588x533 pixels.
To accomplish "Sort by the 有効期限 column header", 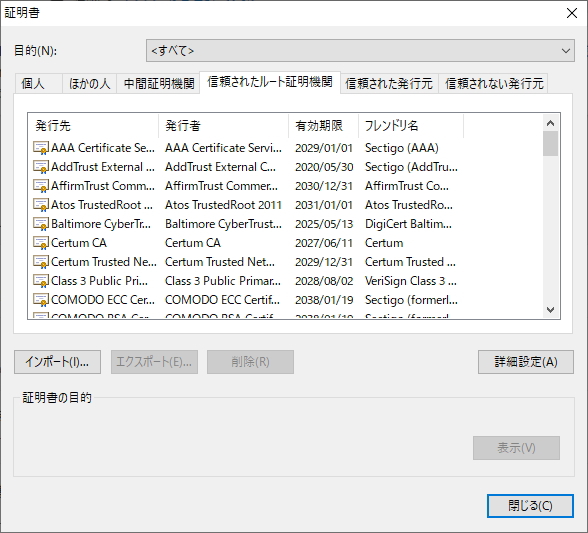I will point(324,126).
